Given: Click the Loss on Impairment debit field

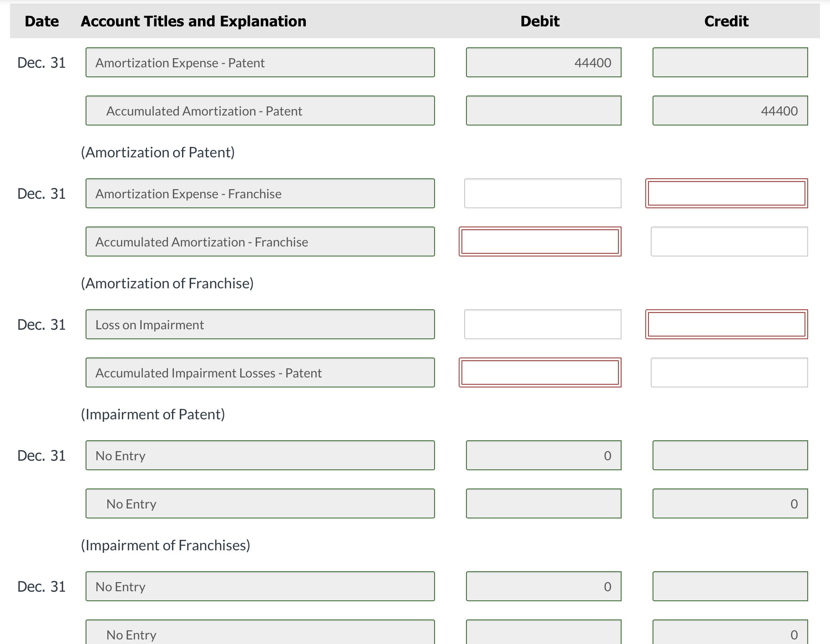Looking at the screenshot, I should point(542,325).
